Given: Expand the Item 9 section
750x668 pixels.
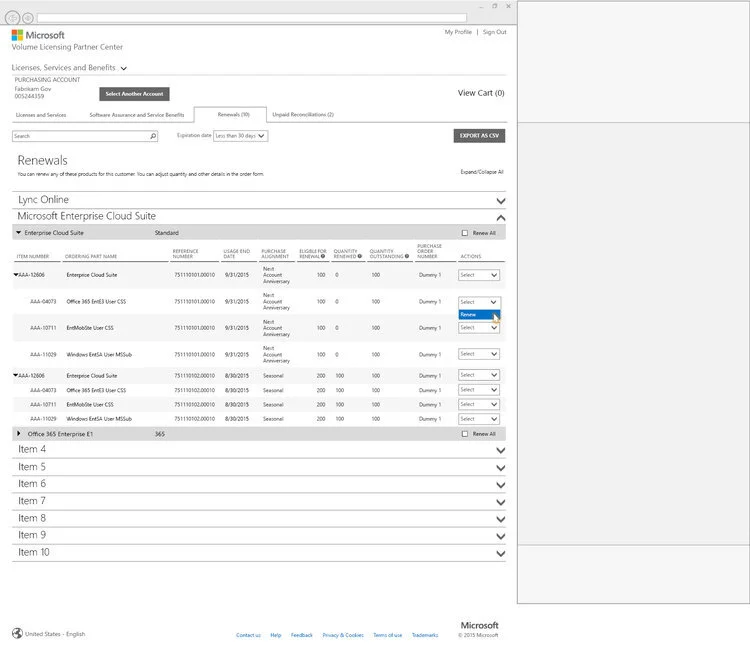Looking at the screenshot, I should click(x=500, y=536).
